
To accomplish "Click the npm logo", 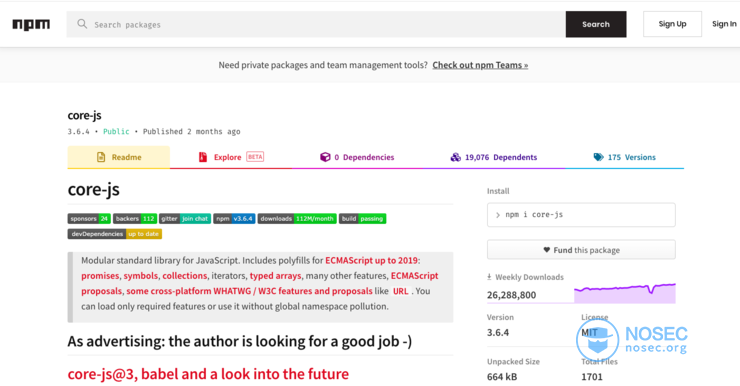I will click(x=31, y=25).
